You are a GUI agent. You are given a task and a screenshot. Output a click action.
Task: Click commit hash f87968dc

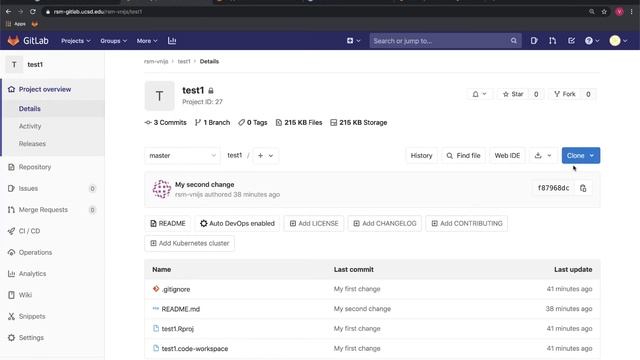tap(553, 188)
